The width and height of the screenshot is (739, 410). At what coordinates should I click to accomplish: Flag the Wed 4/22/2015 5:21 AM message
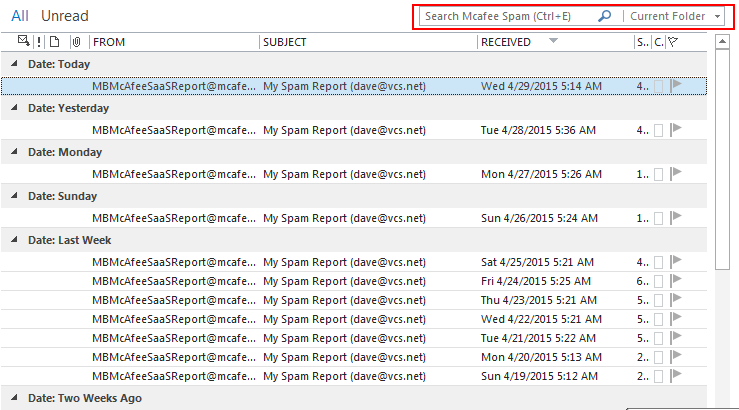point(676,318)
